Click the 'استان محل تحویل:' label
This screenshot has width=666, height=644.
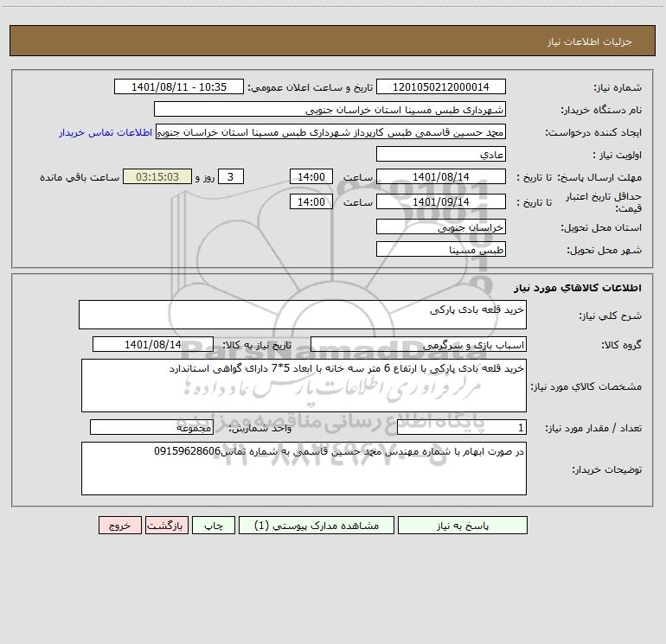pos(601,228)
